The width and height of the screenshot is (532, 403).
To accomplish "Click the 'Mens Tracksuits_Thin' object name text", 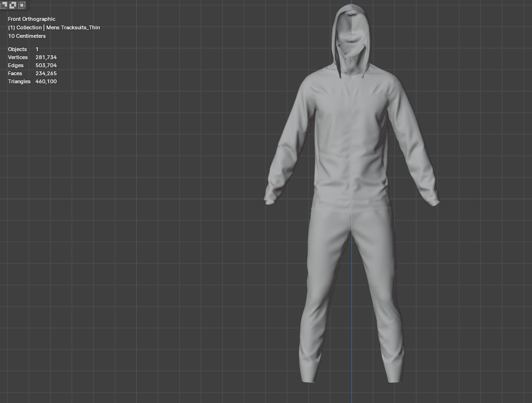I will (73, 27).
